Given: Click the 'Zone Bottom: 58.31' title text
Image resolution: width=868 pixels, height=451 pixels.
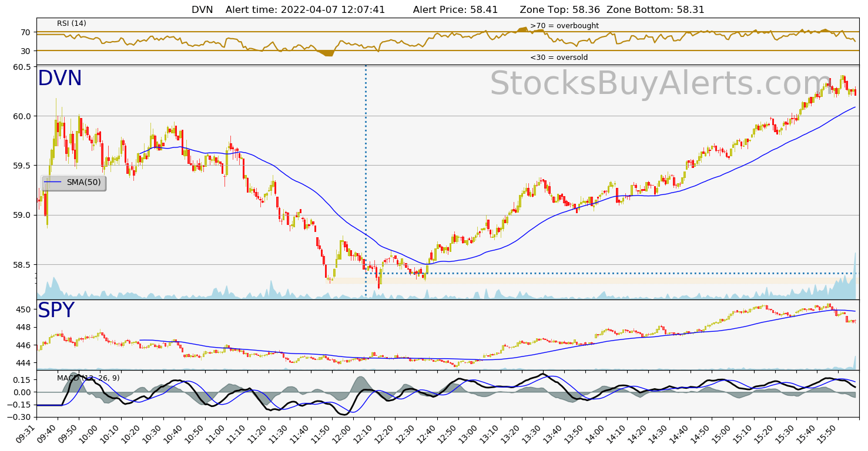Looking at the screenshot, I should [655, 10].
